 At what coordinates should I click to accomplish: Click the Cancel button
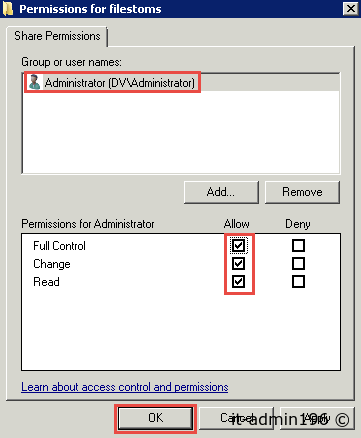coord(236,418)
